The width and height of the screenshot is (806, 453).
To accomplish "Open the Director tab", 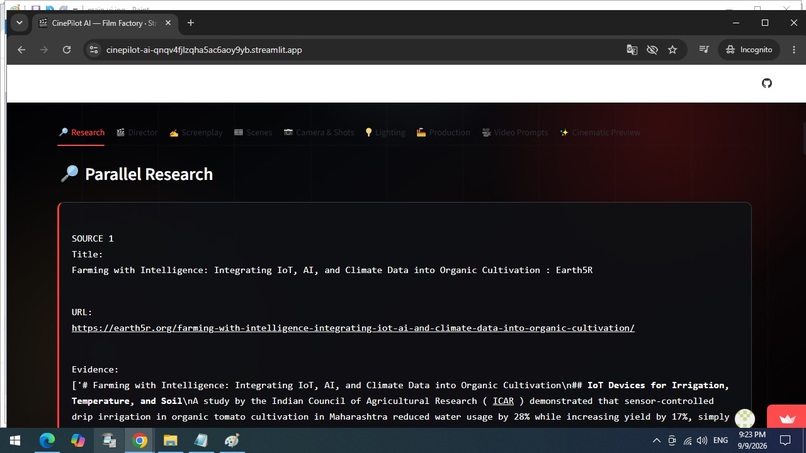I will [x=137, y=133].
